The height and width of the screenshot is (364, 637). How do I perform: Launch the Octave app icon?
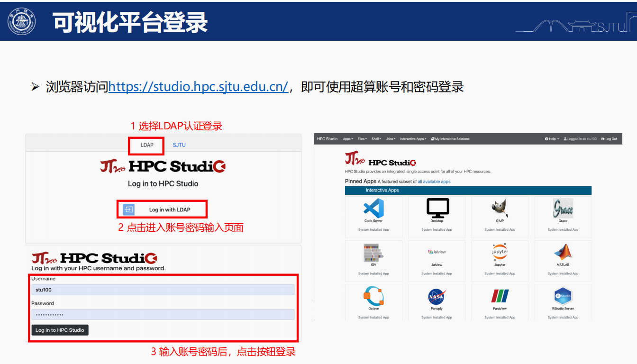click(x=373, y=296)
